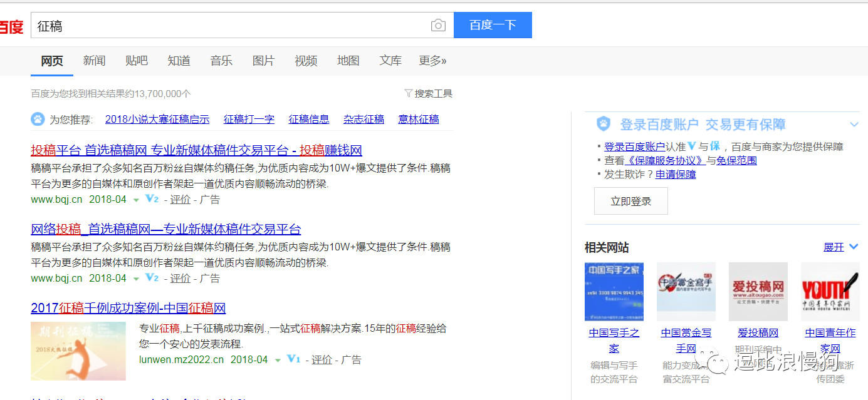The width and height of the screenshot is (868, 400).
Task: Open result 网络投稿_首选稿稿网 link
Action: coord(166,229)
